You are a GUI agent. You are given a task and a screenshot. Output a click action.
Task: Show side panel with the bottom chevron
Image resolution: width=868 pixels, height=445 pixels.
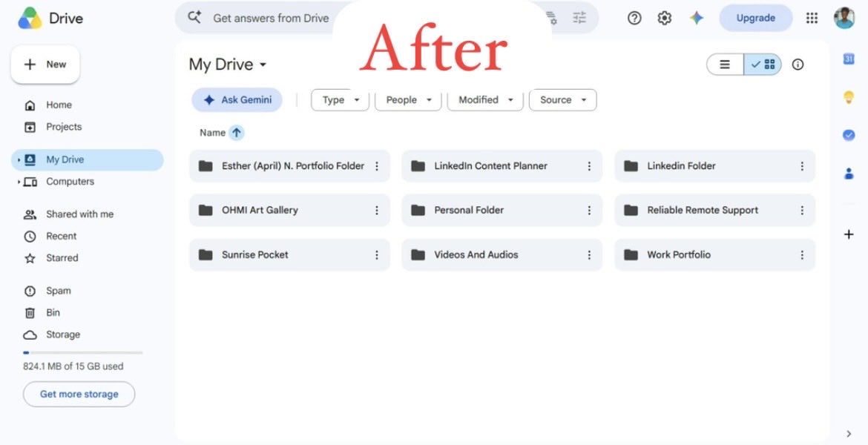coord(849,434)
